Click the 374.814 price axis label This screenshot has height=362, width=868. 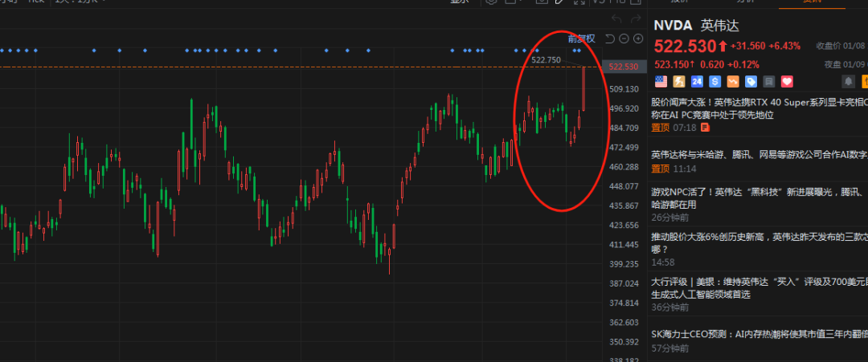pyautogui.click(x=624, y=303)
